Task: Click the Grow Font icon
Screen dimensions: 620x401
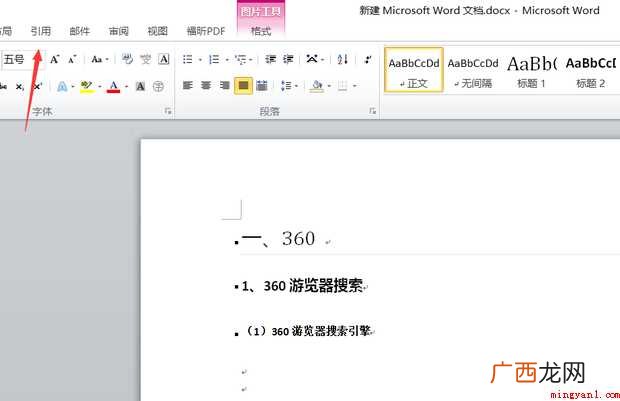Action: click(x=55, y=60)
